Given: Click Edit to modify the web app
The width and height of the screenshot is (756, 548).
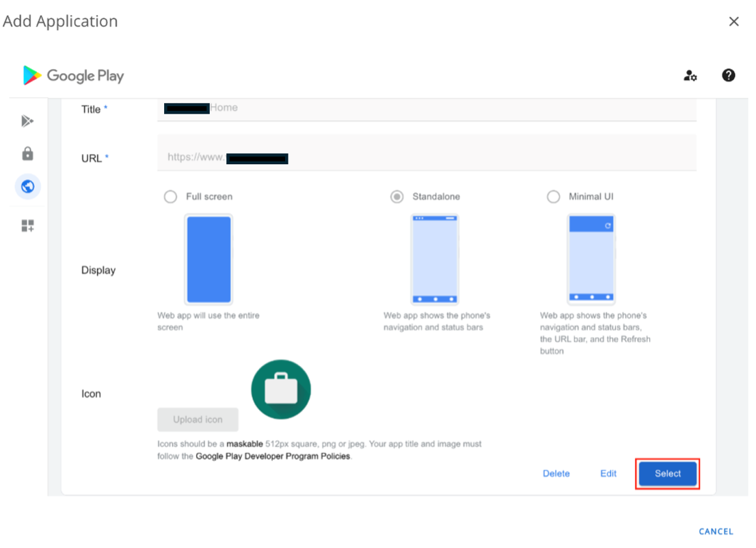Looking at the screenshot, I should (608, 473).
